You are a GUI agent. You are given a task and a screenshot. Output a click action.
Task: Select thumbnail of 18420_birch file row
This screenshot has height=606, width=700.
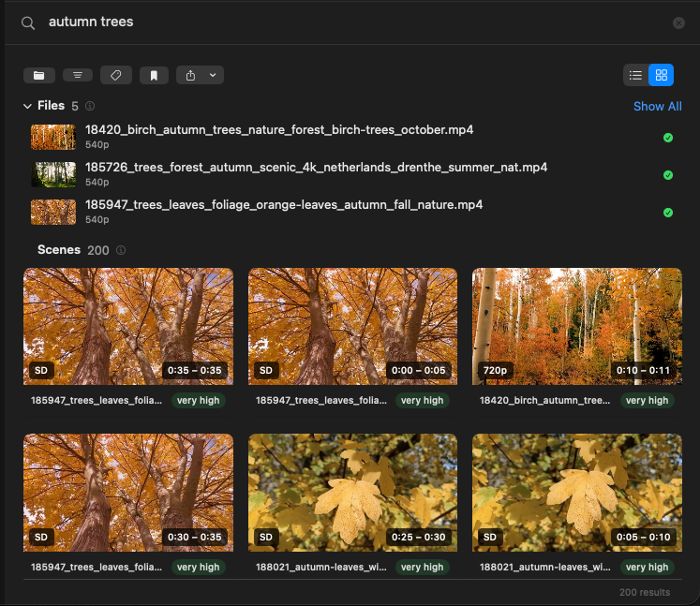pyautogui.click(x=53, y=137)
